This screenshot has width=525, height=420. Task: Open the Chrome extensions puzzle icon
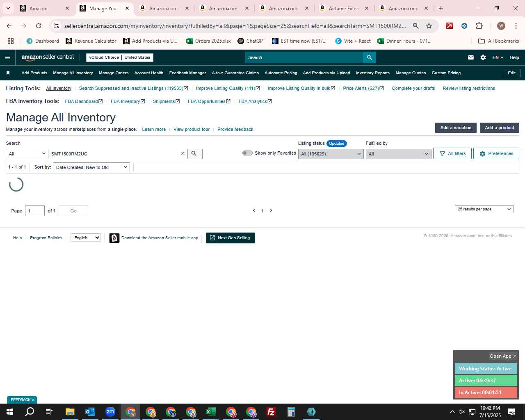coord(479,26)
